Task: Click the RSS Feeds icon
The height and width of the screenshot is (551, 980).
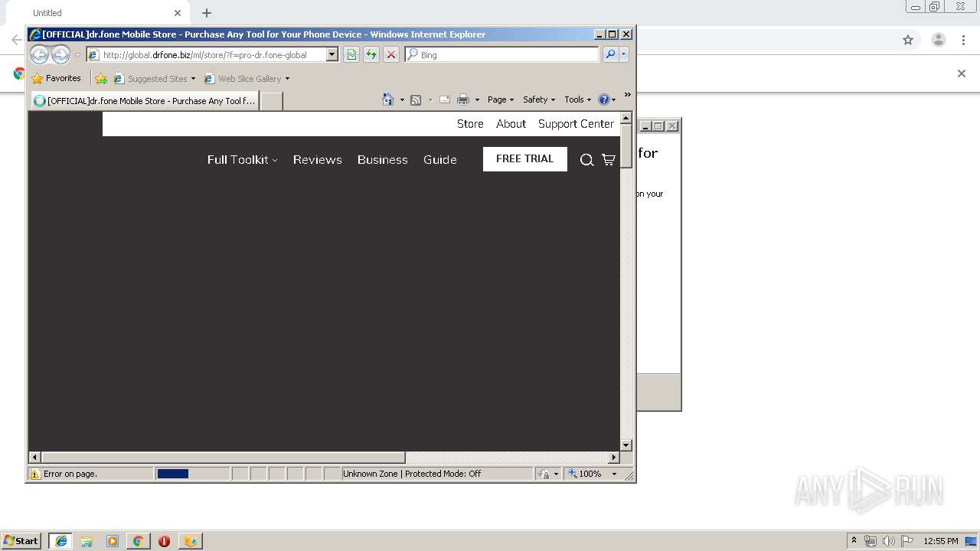Action: (416, 99)
